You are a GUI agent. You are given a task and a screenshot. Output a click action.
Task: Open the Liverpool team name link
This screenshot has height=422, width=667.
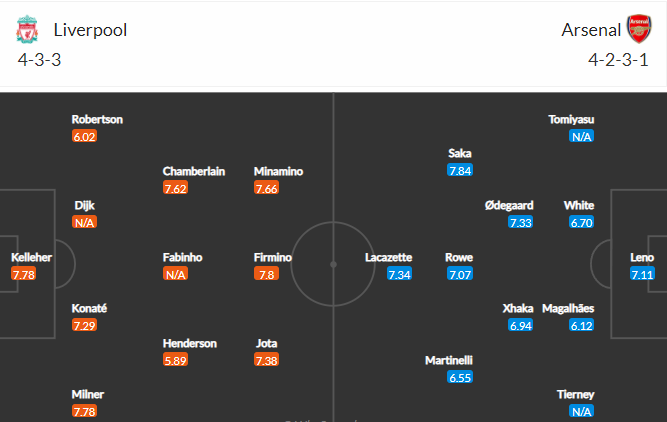click(90, 30)
